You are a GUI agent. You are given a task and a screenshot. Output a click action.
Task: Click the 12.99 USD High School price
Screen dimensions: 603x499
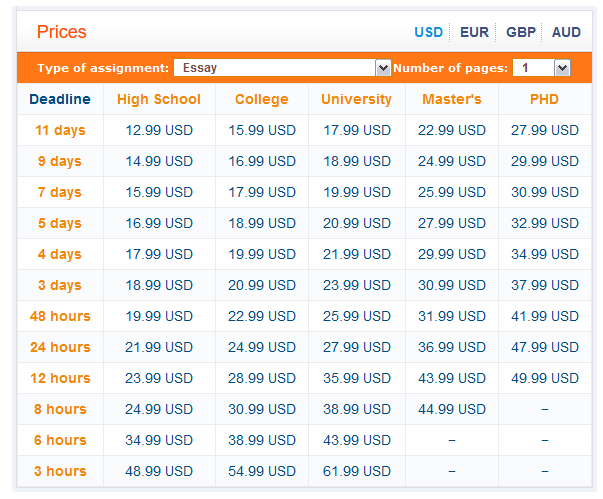pyautogui.click(x=159, y=130)
